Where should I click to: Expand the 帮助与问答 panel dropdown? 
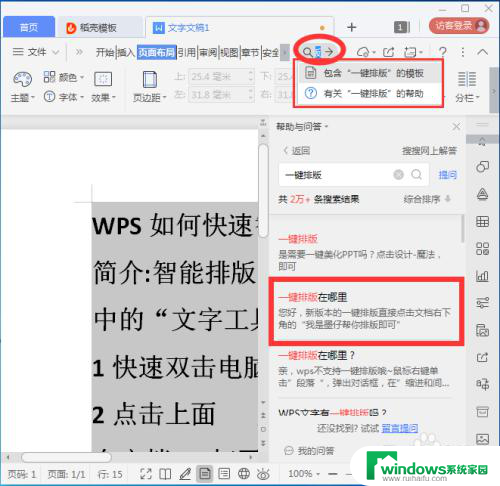point(326,127)
